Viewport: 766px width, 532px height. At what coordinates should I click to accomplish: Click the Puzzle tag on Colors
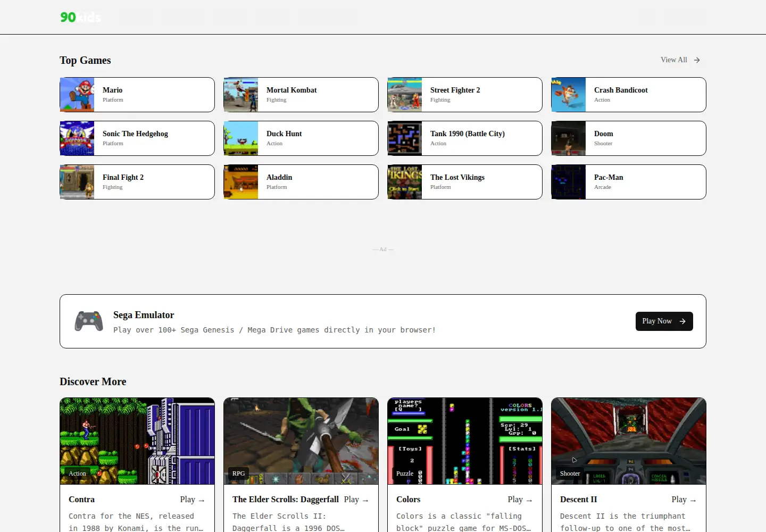pyautogui.click(x=405, y=473)
